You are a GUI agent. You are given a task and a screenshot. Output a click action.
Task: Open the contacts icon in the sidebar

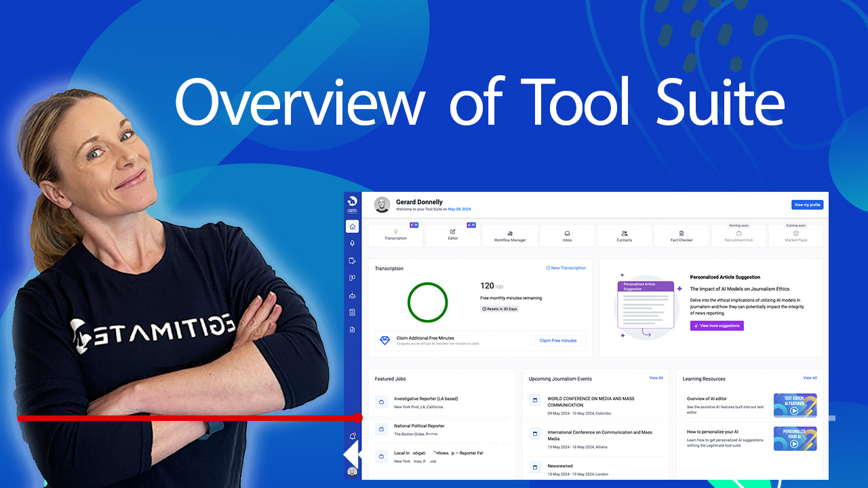(352, 312)
